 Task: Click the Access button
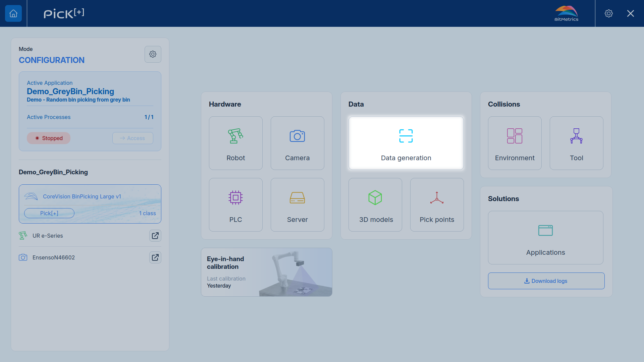click(x=133, y=138)
